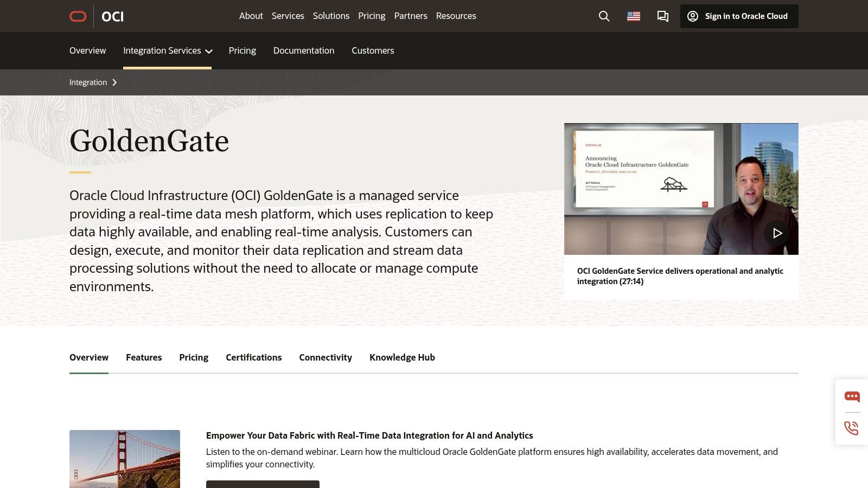Open the Solutions menu
The image size is (868, 488).
click(331, 16)
